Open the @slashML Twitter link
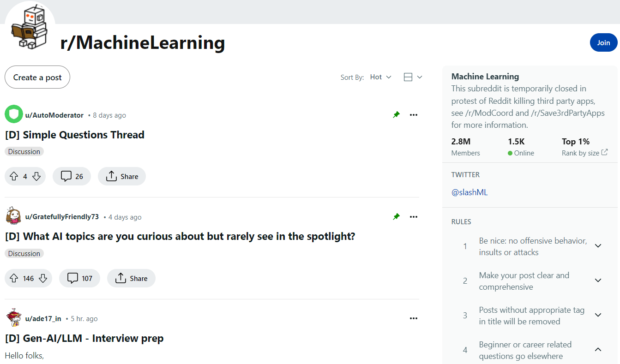620x364 pixels. (x=469, y=192)
